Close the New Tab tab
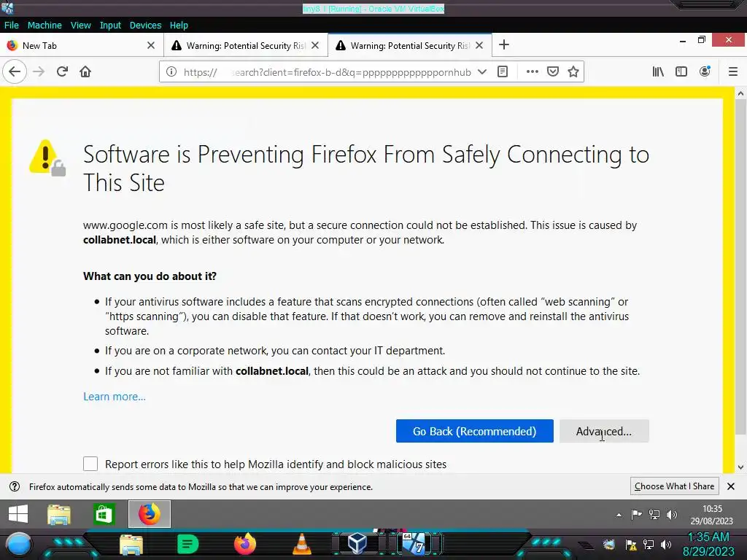Viewport: 747px width, 560px height. [x=151, y=45]
